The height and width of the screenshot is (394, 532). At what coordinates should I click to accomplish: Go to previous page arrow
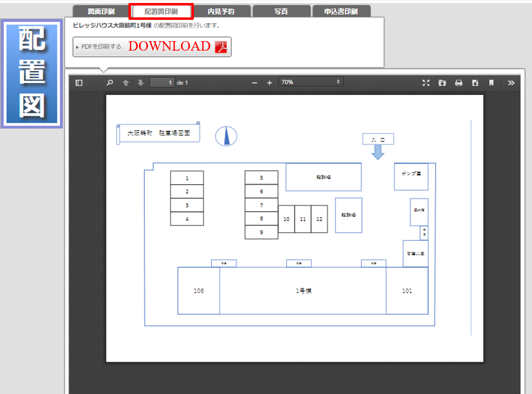[x=125, y=83]
